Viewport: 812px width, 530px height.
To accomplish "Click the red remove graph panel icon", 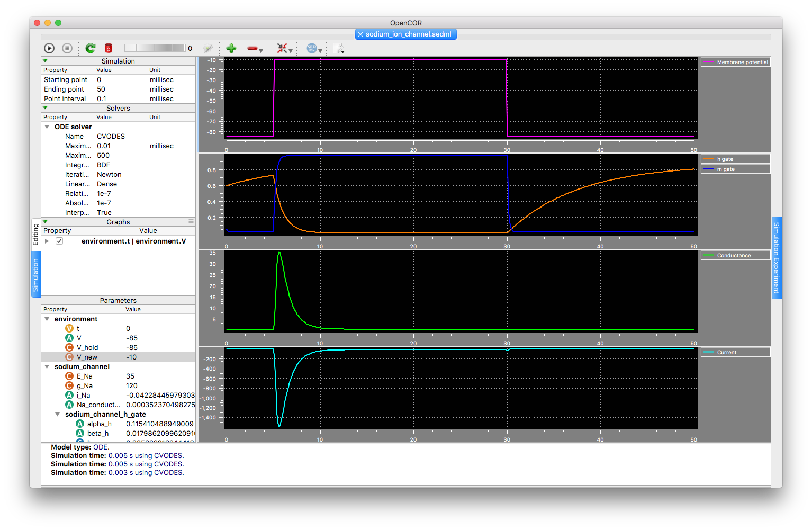I will point(252,48).
